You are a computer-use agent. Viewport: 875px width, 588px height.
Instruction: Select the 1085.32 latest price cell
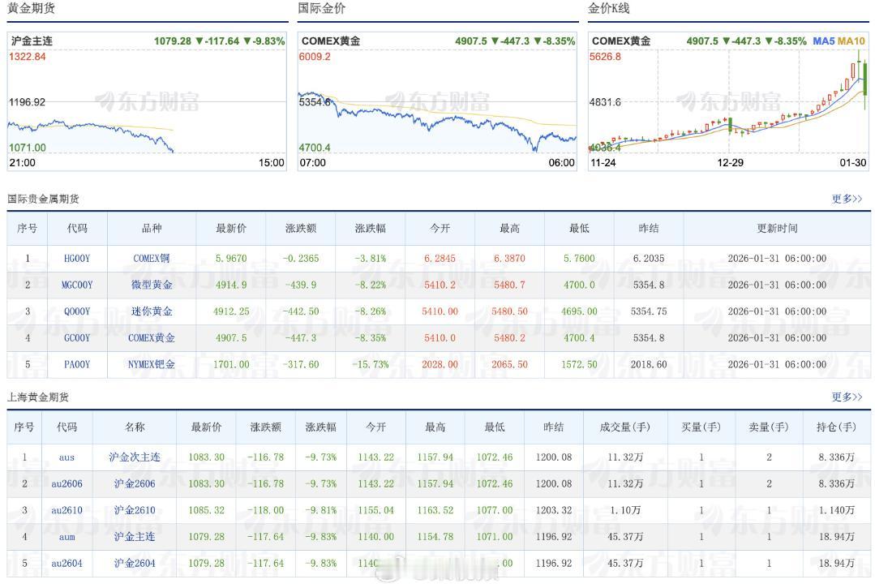pos(207,510)
